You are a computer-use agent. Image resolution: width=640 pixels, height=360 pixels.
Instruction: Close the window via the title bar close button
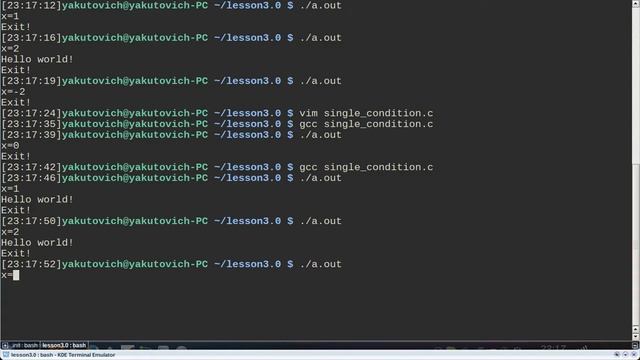634,355
